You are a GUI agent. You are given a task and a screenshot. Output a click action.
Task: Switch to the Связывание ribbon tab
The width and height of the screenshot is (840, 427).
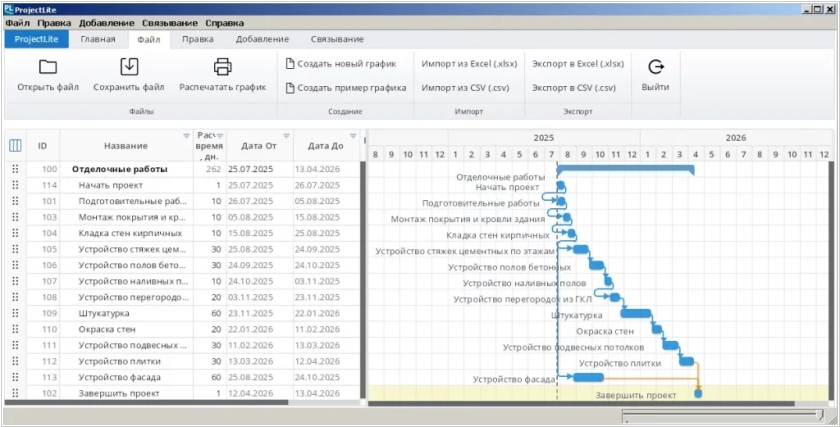click(x=337, y=39)
